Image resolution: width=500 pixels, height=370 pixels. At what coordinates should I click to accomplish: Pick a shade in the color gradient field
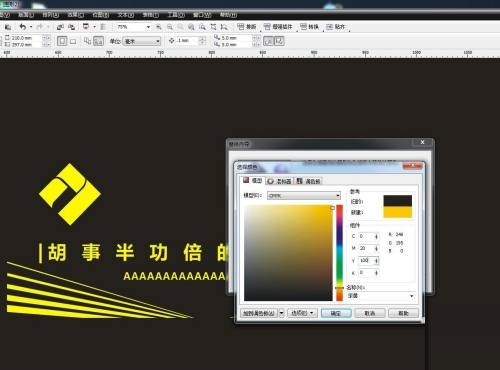pos(288,253)
